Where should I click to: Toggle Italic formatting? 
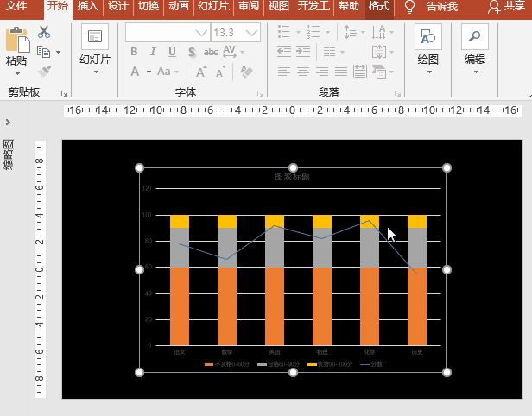pos(153,52)
